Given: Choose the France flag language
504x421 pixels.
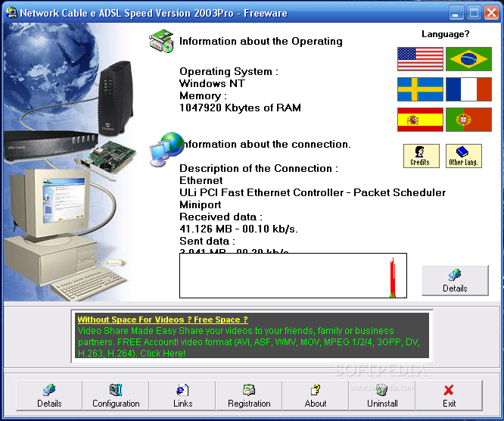Looking at the screenshot, I should [468, 89].
